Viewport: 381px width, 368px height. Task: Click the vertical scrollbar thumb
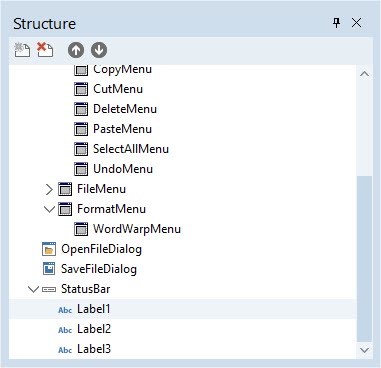pos(364,259)
